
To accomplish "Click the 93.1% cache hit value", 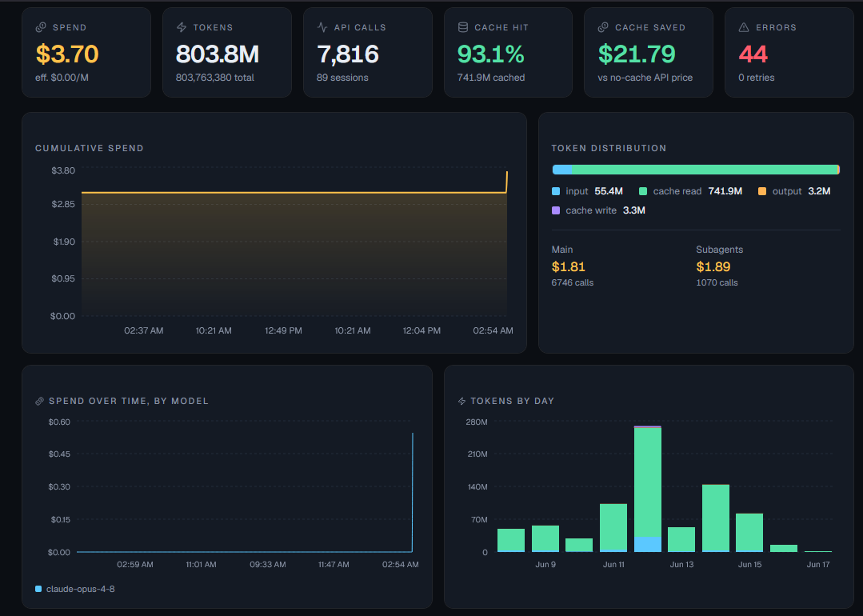I will [x=491, y=54].
